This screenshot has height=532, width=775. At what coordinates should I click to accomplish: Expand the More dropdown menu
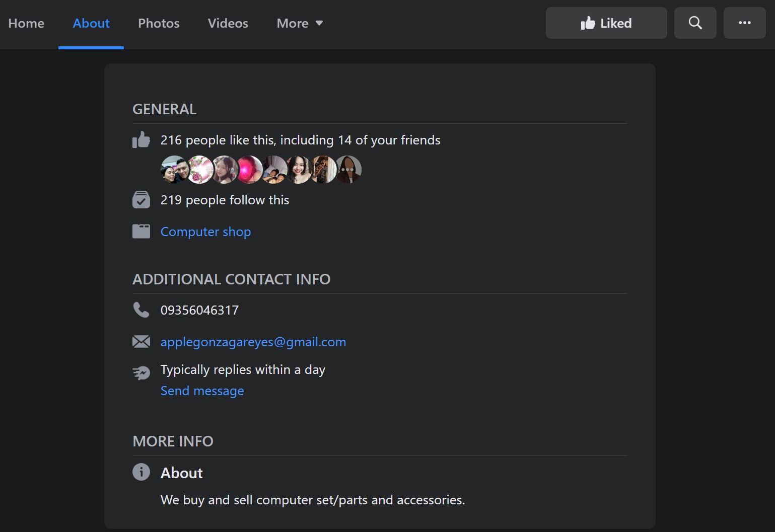tap(300, 23)
